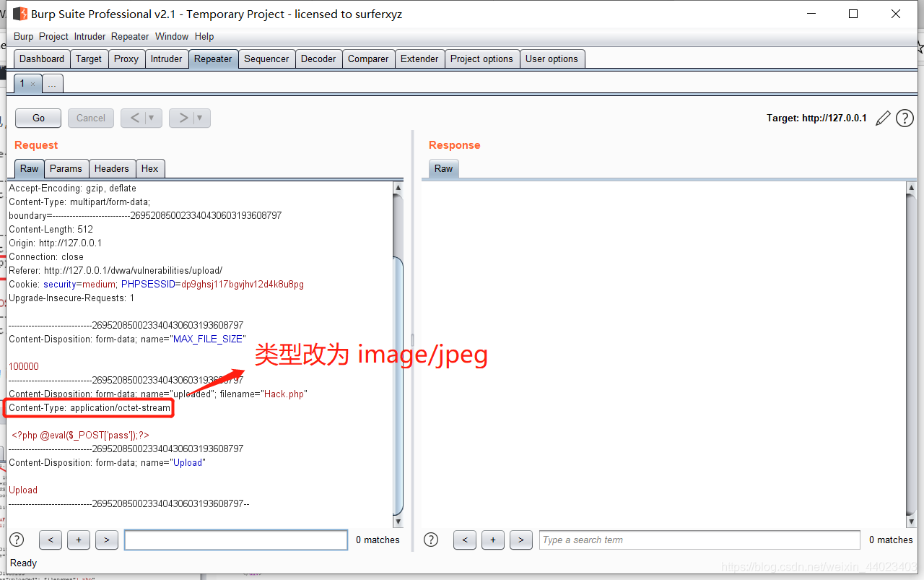Select the Repeater tool tab
924x580 pixels.
coord(213,59)
